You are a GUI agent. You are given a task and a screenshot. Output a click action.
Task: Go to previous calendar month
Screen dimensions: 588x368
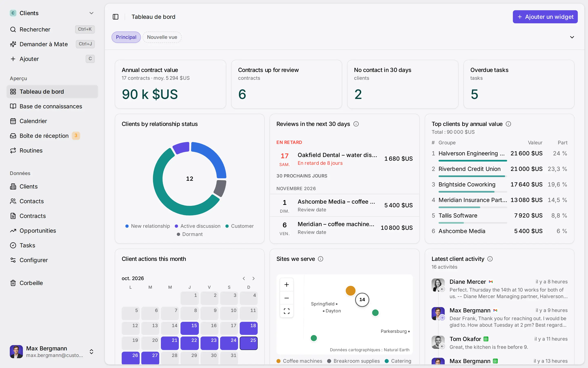point(244,278)
